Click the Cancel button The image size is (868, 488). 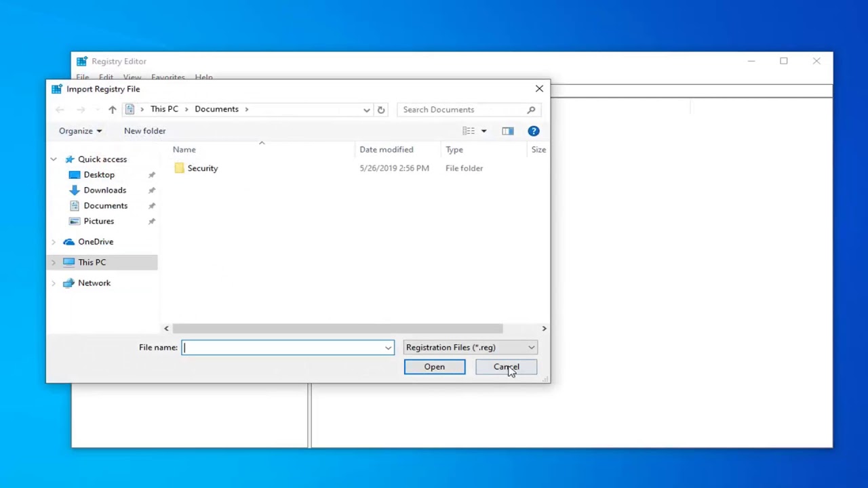507,367
